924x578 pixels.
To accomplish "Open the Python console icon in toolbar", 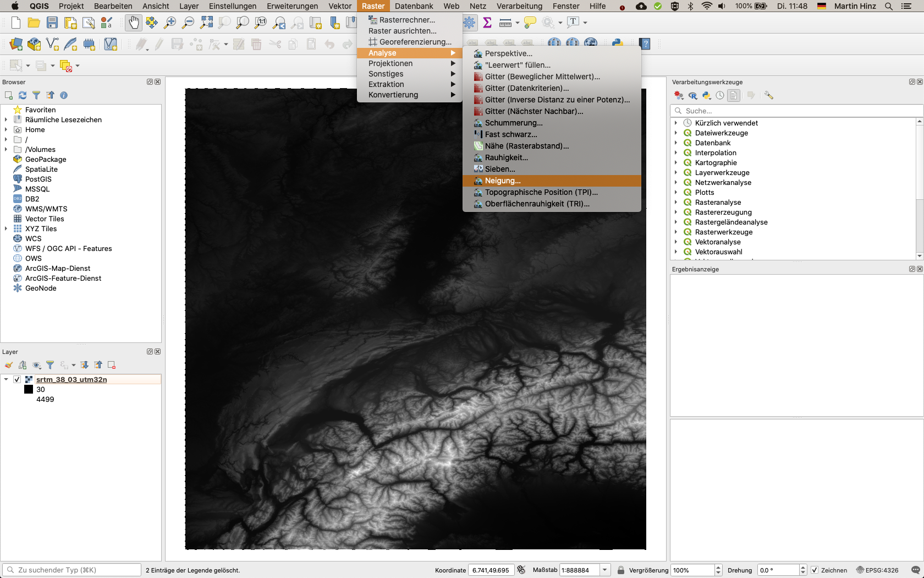I will click(617, 43).
